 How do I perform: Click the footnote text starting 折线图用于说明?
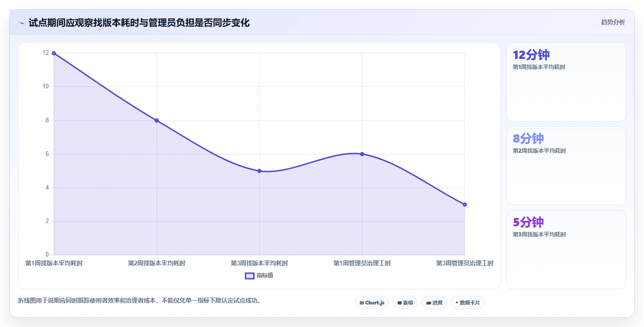[140, 301]
